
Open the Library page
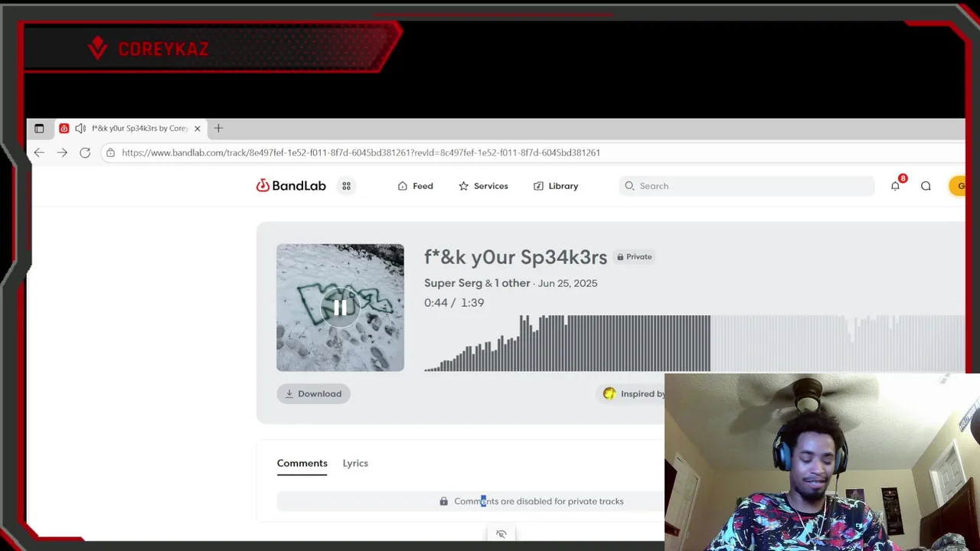[x=555, y=186]
